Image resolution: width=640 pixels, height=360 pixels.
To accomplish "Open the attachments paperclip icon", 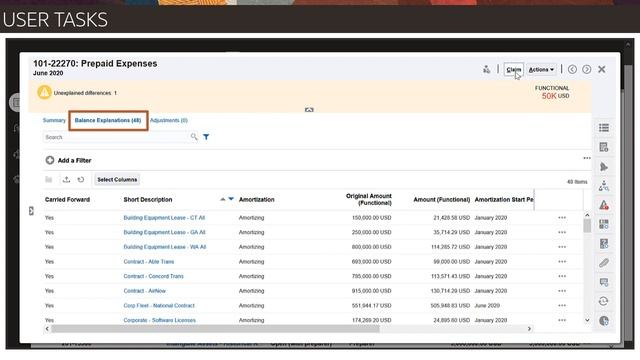I will point(604,263).
